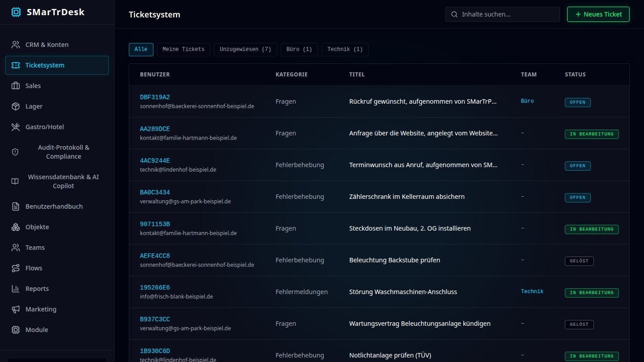Click title 'Zählerschrank im Kellerraum absichern'
The height and width of the screenshot is (362, 644).
coord(407,197)
